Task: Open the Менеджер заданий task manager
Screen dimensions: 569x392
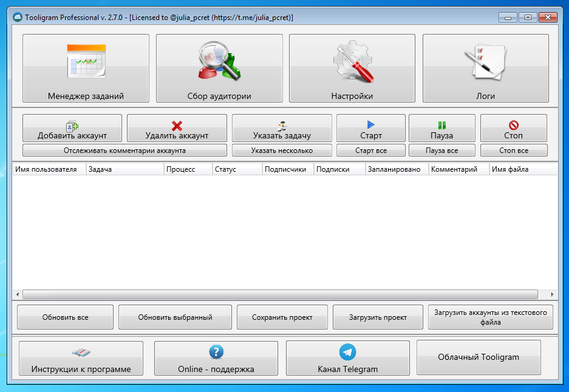Action: coord(86,68)
